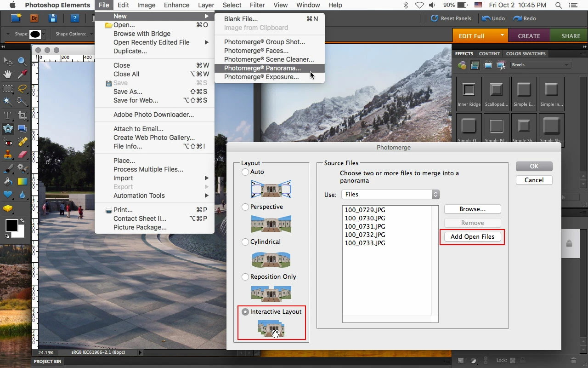Select the Hand tool
588x368 pixels.
[x=7, y=74]
